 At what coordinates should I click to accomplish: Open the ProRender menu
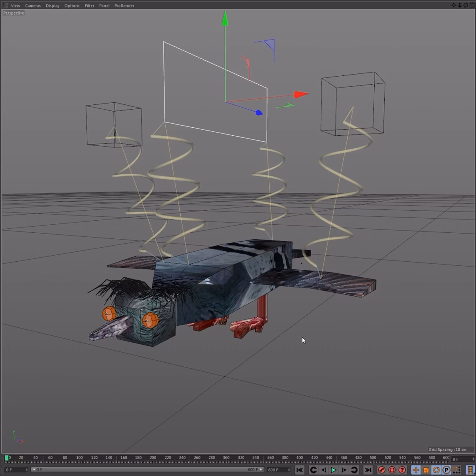click(x=124, y=6)
